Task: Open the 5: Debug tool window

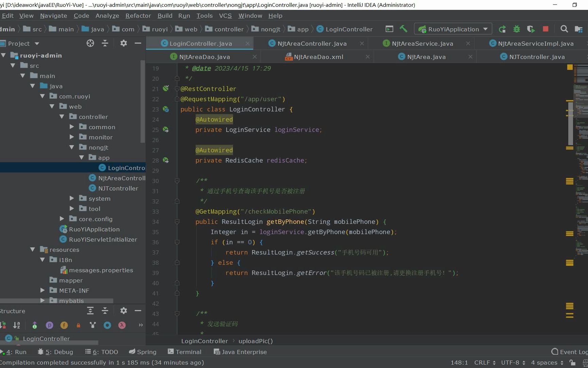Action: (x=55, y=352)
